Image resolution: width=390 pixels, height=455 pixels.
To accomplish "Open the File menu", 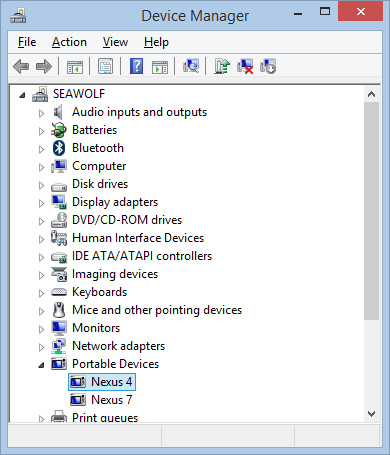I will coord(27,42).
